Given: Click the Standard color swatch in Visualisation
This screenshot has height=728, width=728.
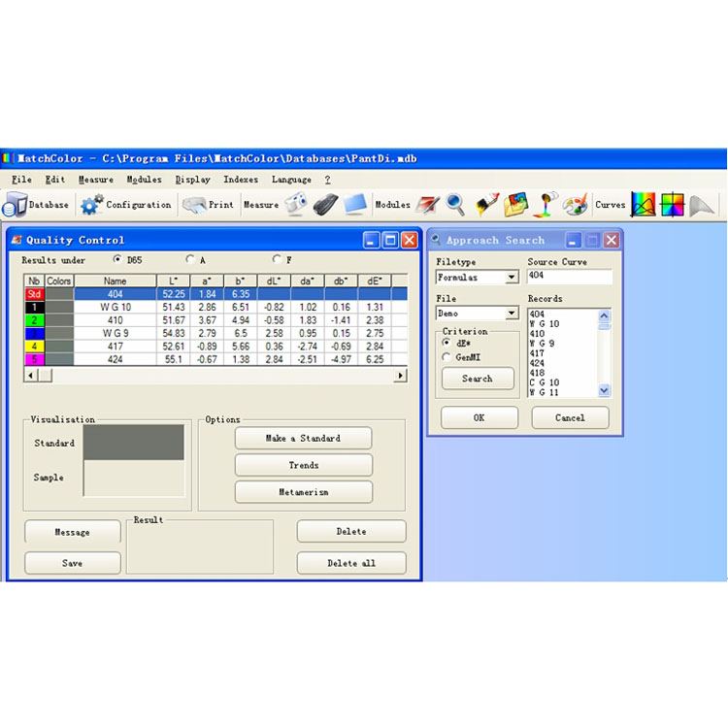Looking at the screenshot, I should click(133, 443).
